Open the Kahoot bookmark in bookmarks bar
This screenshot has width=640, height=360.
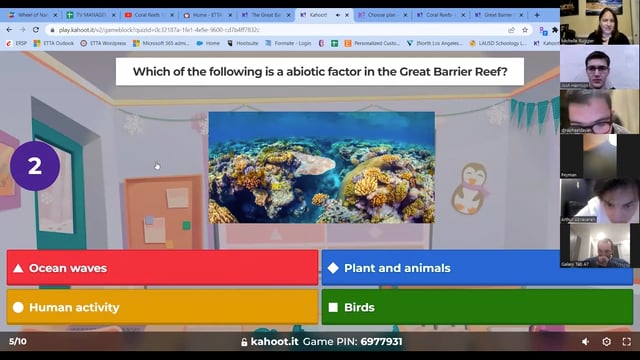pyautogui.click(x=546, y=43)
